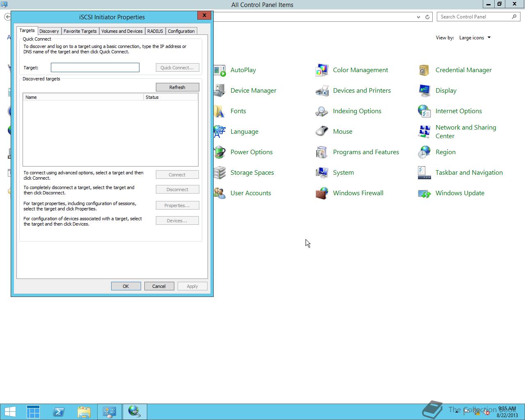Click the Network and Sharing Center icon
The height and width of the screenshot is (420, 525).
[x=424, y=132]
